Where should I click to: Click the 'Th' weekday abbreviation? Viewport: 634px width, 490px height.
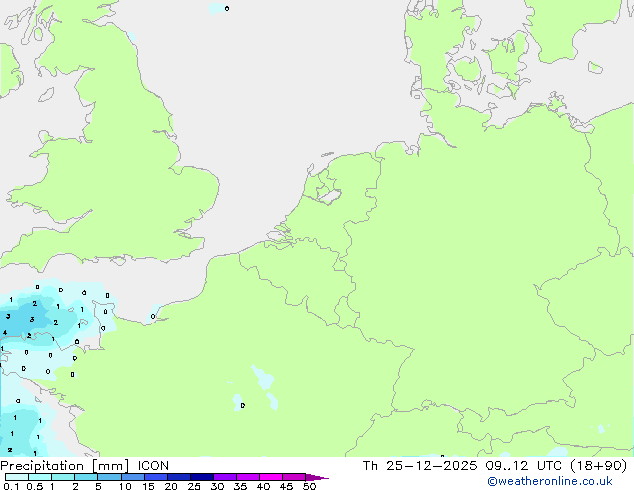click(370, 466)
